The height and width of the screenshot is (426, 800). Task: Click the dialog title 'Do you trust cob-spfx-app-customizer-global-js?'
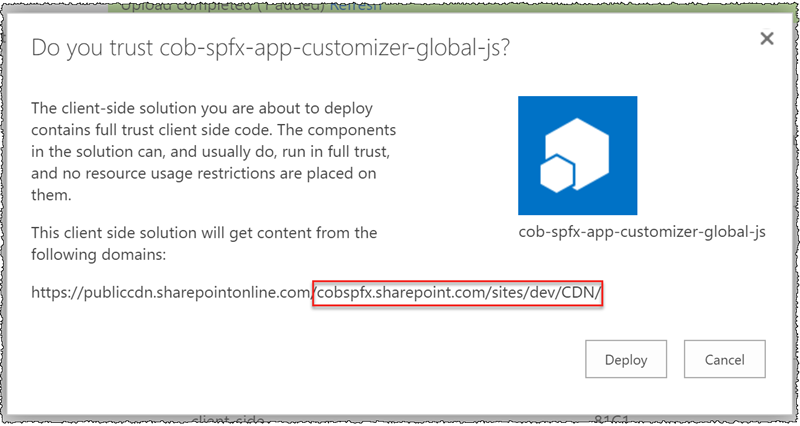click(x=270, y=48)
